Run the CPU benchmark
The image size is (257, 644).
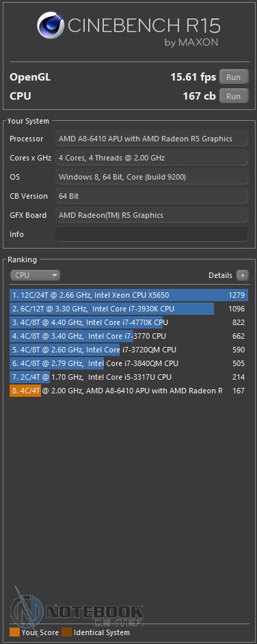tap(234, 96)
